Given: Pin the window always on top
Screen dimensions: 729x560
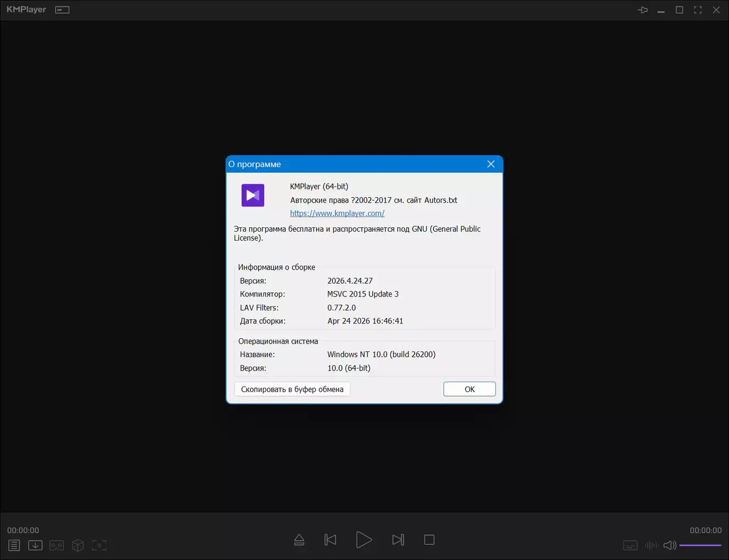Looking at the screenshot, I should point(643,10).
